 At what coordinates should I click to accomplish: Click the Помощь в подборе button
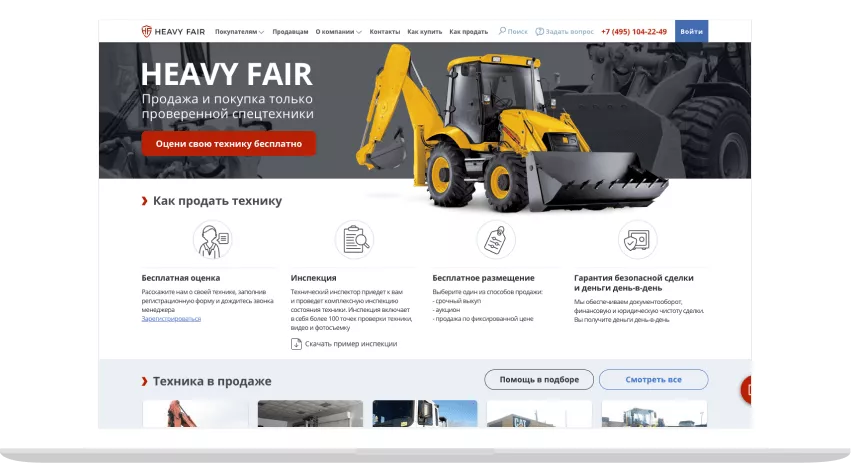[538, 380]
